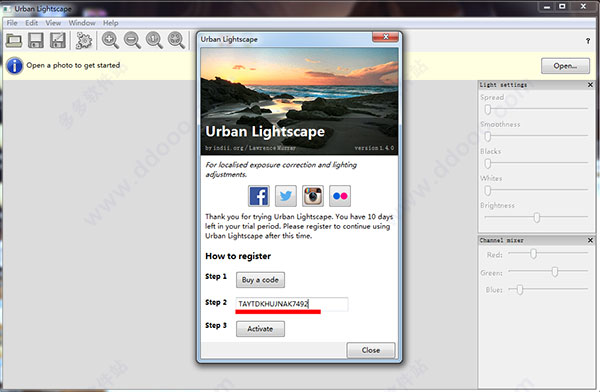
Task: Click the save-as floppy disk icon
Action: [x=58, y=40]
